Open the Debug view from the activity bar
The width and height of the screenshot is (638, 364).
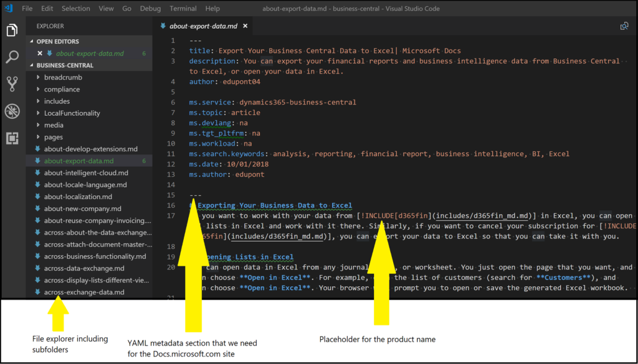tap(12, 111)
